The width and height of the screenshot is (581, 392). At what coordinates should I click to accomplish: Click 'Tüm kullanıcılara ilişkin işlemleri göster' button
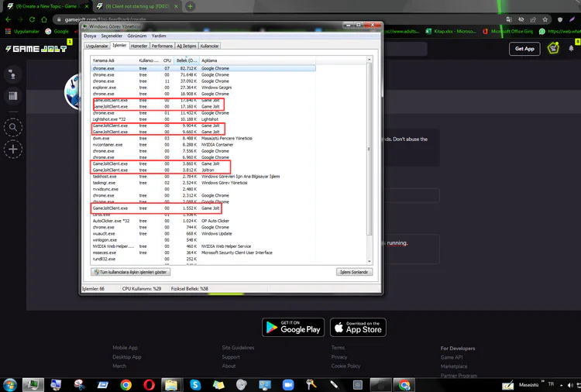pyautogui.click(x=130, y=272)
